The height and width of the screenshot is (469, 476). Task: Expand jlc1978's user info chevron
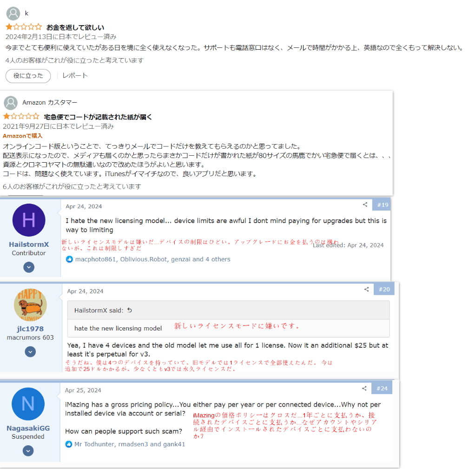pos(30,352)
